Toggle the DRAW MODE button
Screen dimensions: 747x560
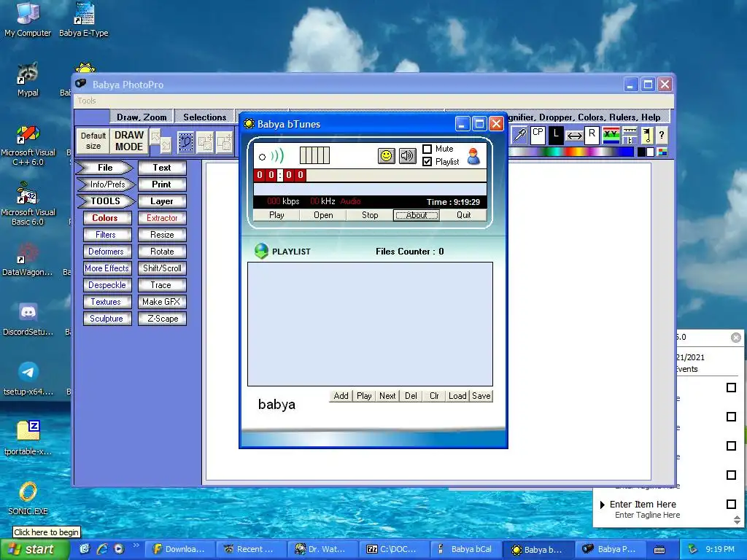pos(129,141)
